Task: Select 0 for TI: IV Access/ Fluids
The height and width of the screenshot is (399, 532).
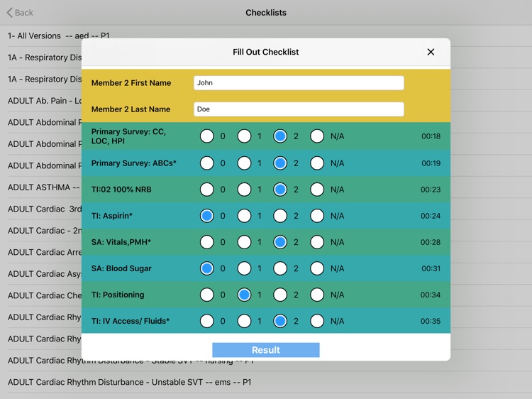Action: tap(207, 321)
